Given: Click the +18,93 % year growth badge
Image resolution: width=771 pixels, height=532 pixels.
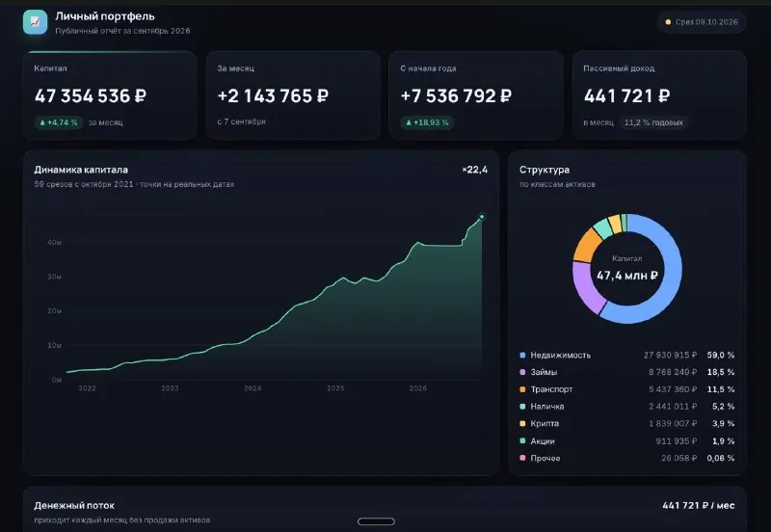Looking at the screenshot, I should coord(427,122).
